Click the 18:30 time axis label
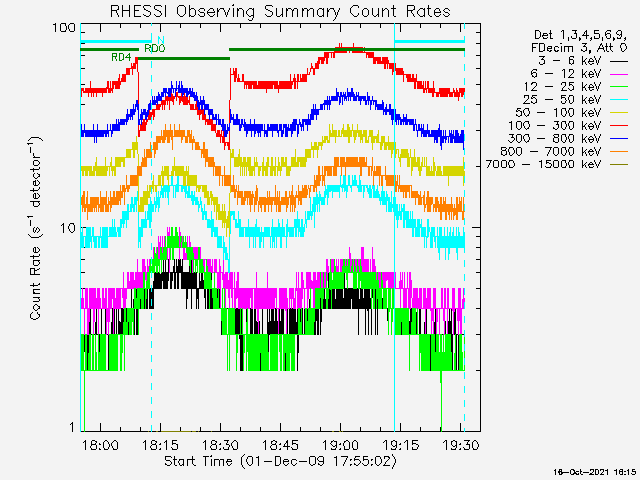Viewport: 640px width, 480px height. coord(220,445)
